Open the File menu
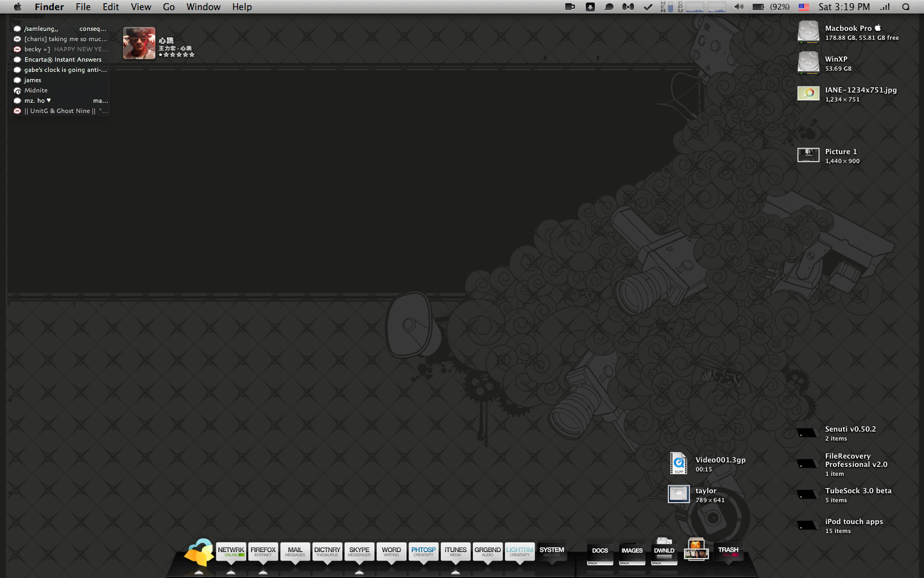 click(x=83, y=7)
